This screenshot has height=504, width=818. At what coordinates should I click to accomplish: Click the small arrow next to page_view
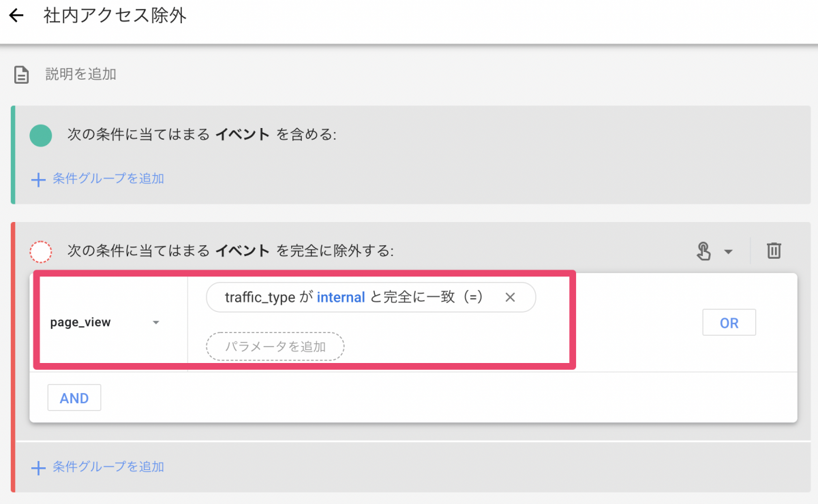(156, 323)
